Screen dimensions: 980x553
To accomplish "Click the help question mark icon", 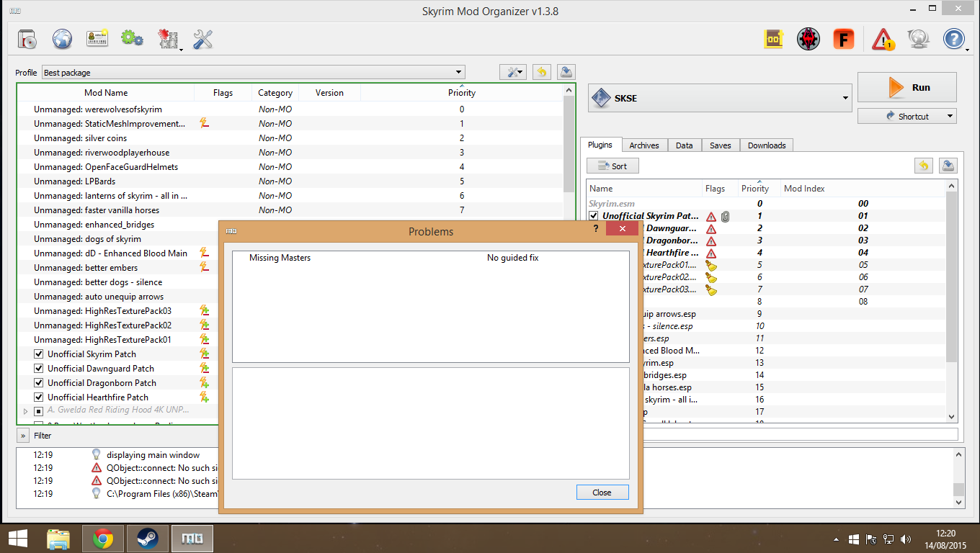I will click(953, 39).
